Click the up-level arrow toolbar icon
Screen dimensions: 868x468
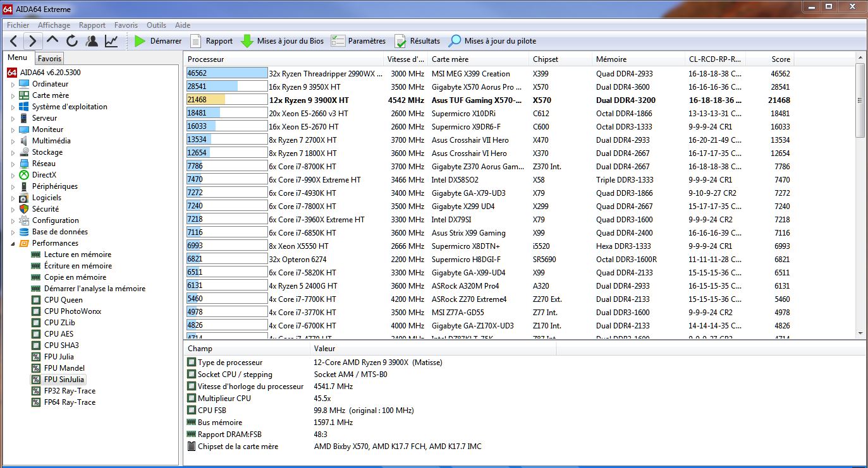[x=53, y=41]
